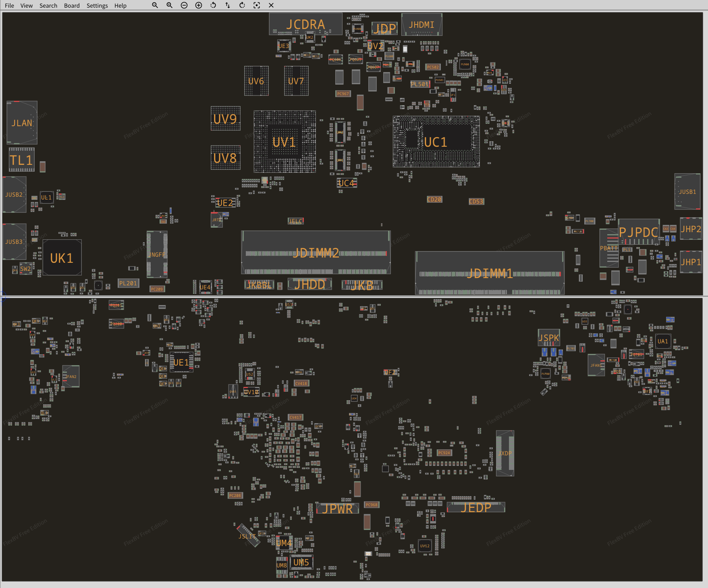Click the magnifier zoom-in icon
This screenshot has width=708, height=588.
click(x=170, y=5)
